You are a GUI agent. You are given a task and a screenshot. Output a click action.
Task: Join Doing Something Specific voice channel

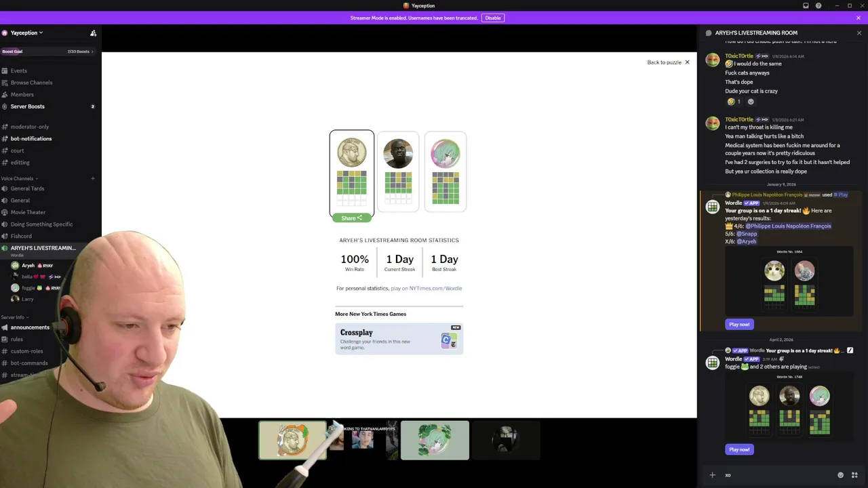coord(41,224)
